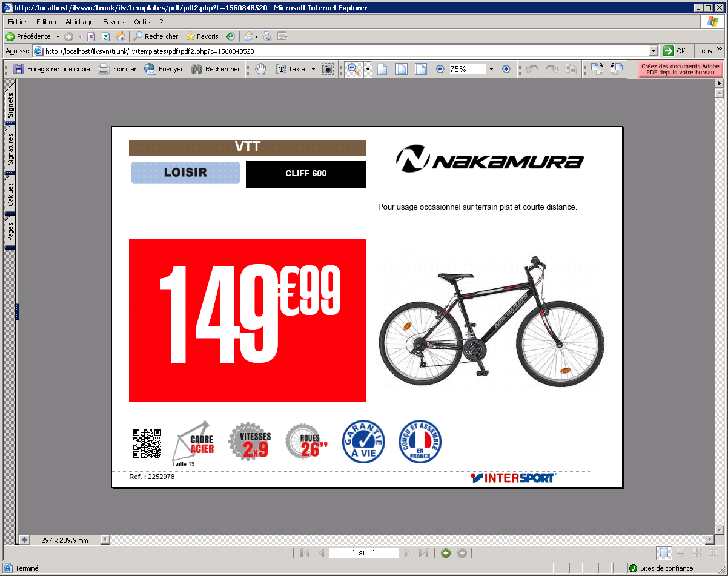
Task: Open the Affichage menu
Action: [79, 22]
